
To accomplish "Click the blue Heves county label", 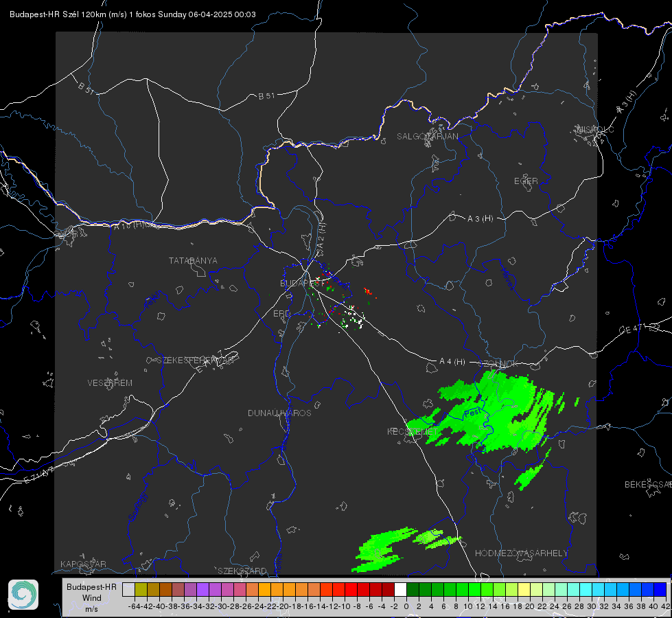I will (508, 279).
